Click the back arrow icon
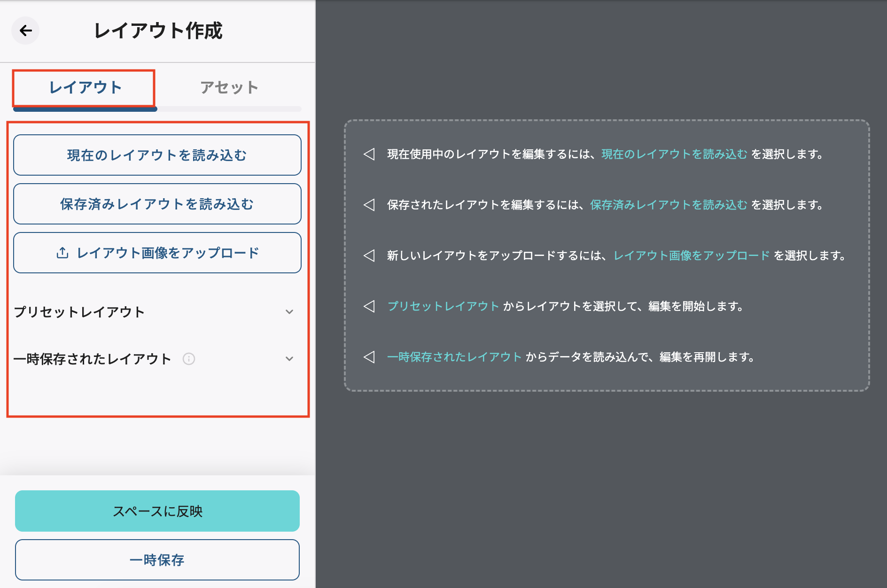The height and width of the screenshot is (588, 887). (x=25, y=31)
